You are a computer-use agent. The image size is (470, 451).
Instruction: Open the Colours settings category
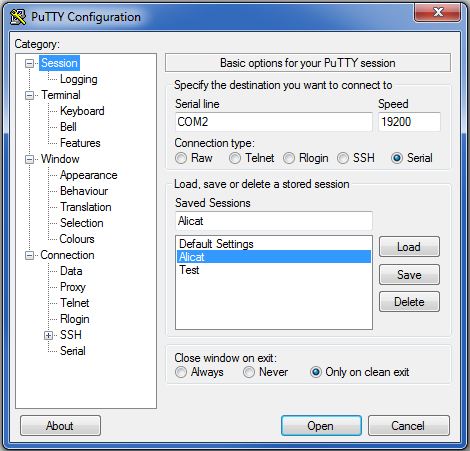point(77,239)
